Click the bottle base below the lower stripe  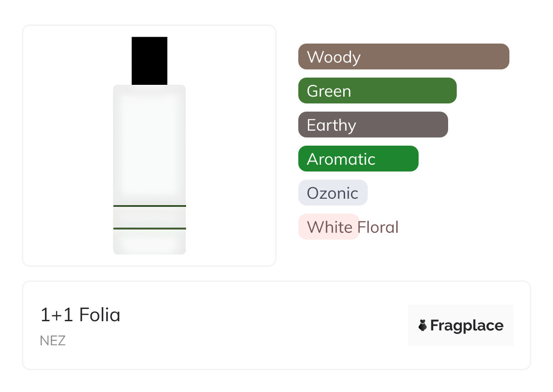pos(149,242)
